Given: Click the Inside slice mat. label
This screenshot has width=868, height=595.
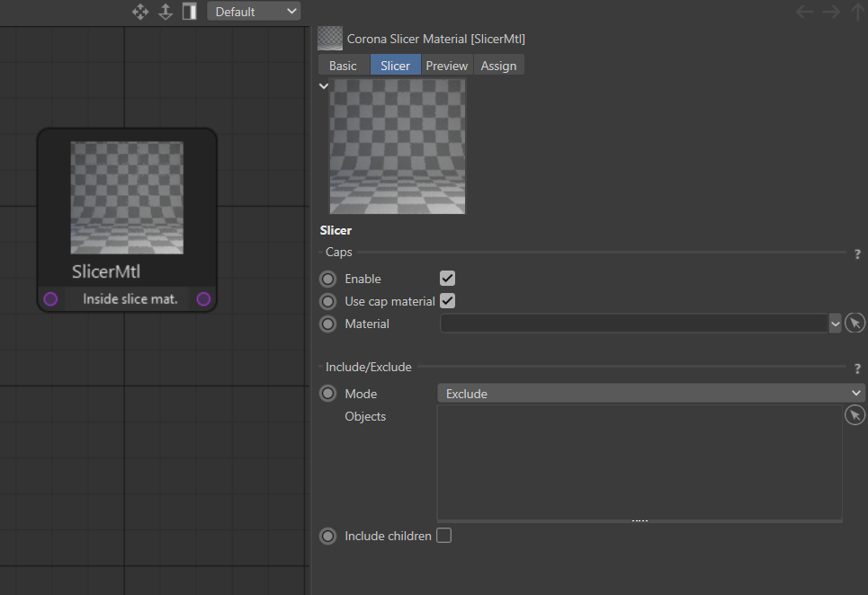Looking at the screenshot, I should (x=130, y=299).
